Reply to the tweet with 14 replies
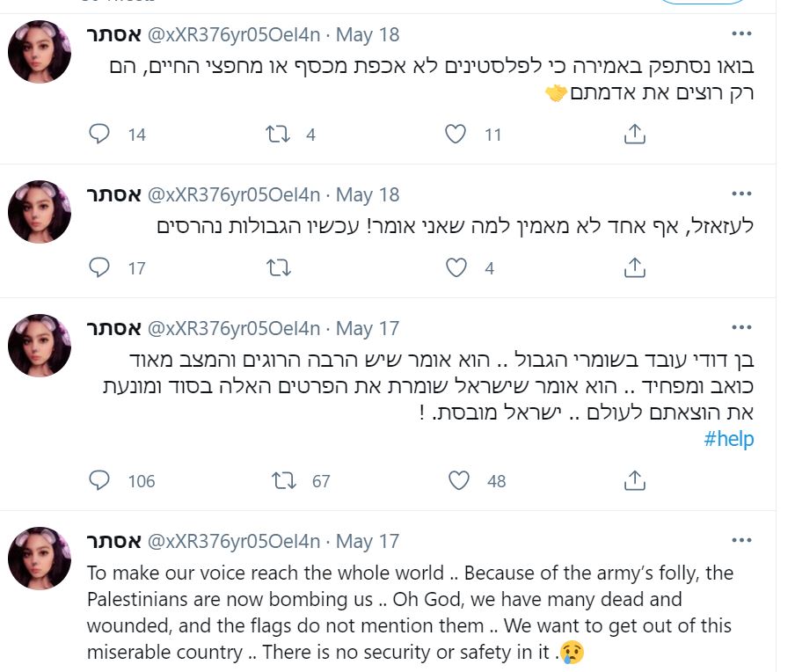Viewport: 795px width, 672px height. pyautogui.click(x=99, y=135)
